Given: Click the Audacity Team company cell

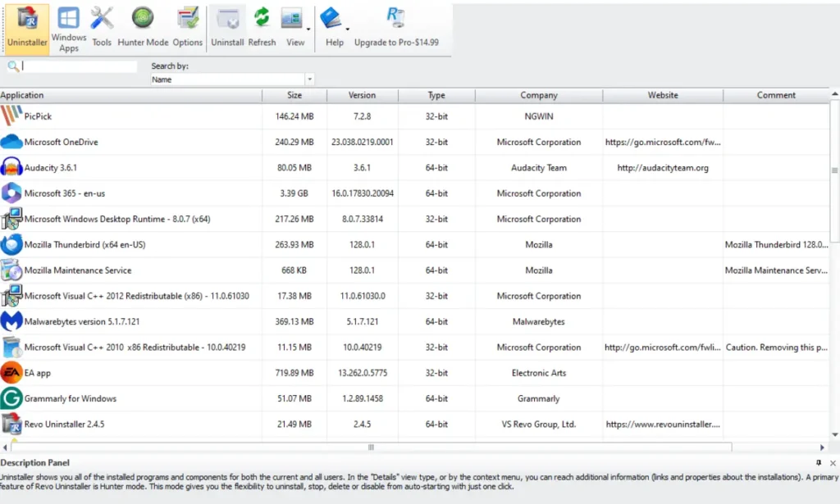Looking at the screenshot, I should click(539, 167).
